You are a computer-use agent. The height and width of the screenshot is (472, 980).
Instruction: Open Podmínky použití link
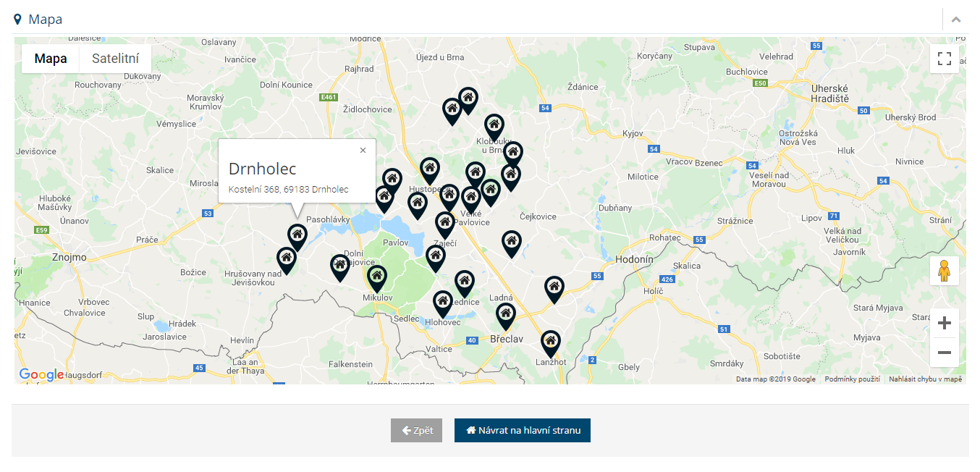(852, 379)
